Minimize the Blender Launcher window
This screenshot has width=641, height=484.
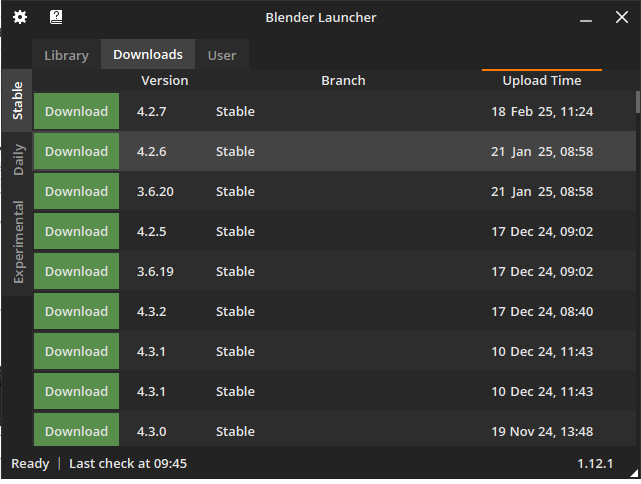586,20
